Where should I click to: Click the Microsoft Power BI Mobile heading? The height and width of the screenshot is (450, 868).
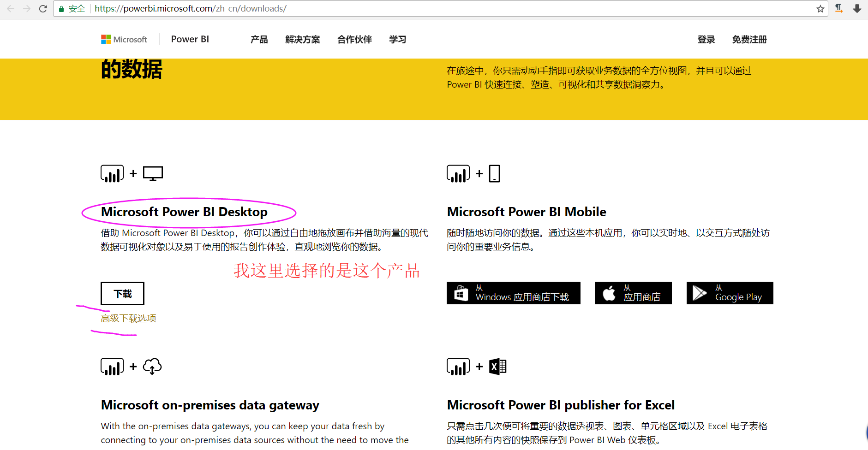527,212
